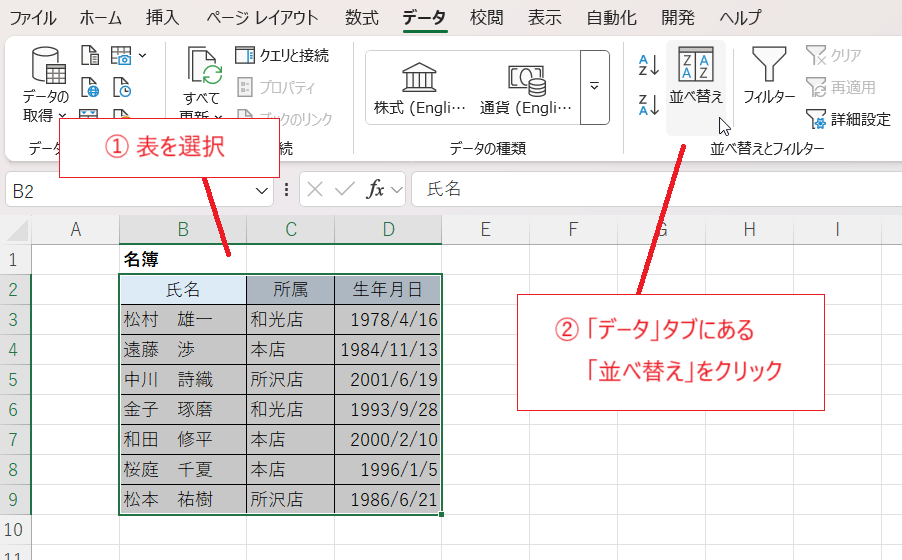Click date cell 1996/1/5

[388, 470]
